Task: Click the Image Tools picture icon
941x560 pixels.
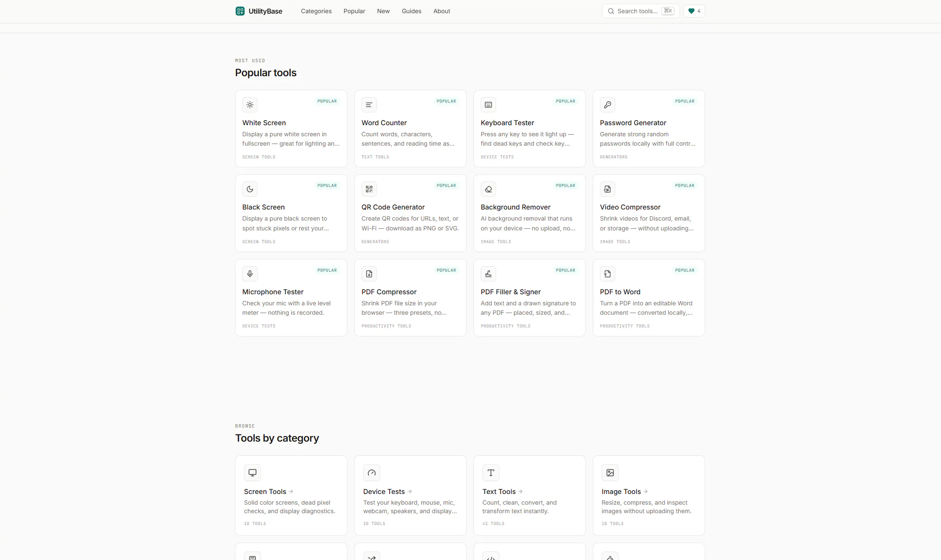Action: (x=610, y=473)
